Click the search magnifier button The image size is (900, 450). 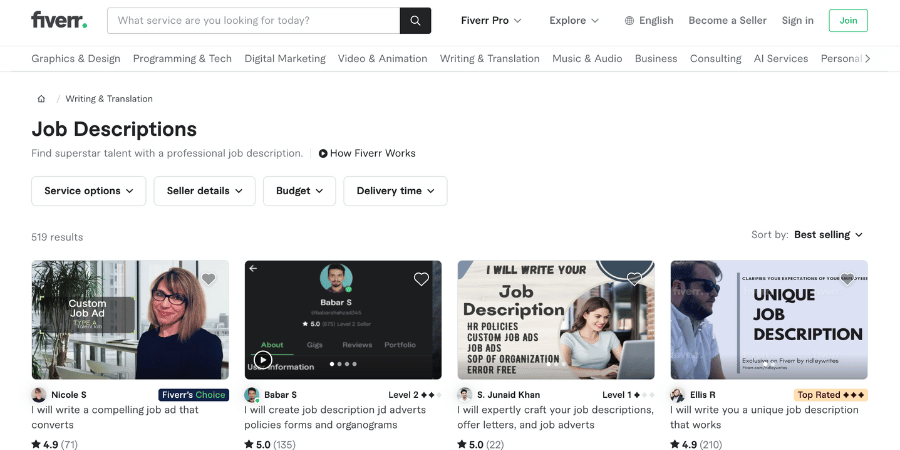click(x=415, y=21)
